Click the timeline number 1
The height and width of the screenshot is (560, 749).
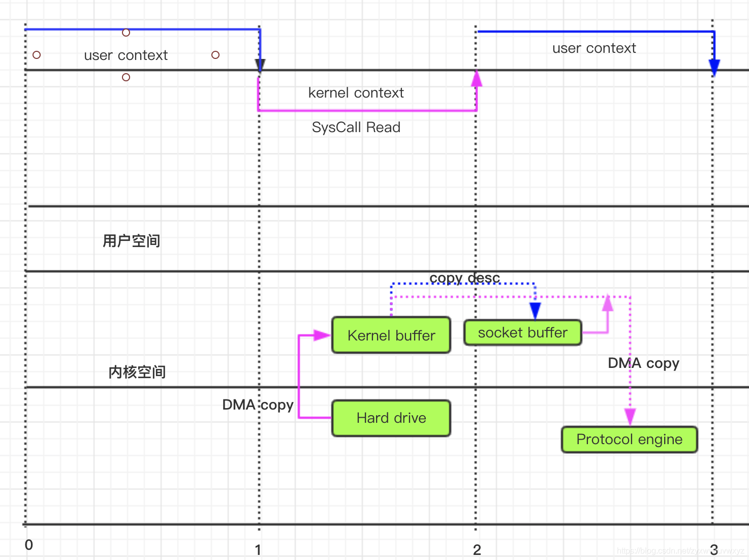(x=258, y=550)
